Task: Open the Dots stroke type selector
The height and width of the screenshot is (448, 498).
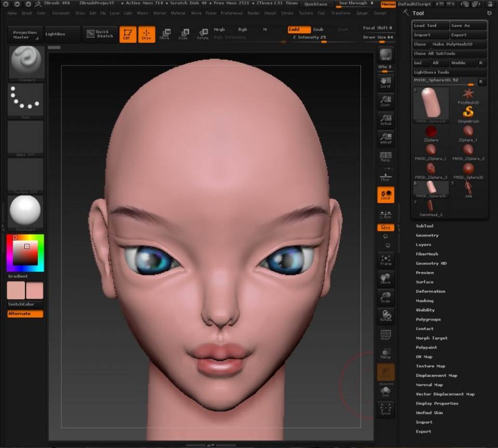Action: click(x=25, y=100)
